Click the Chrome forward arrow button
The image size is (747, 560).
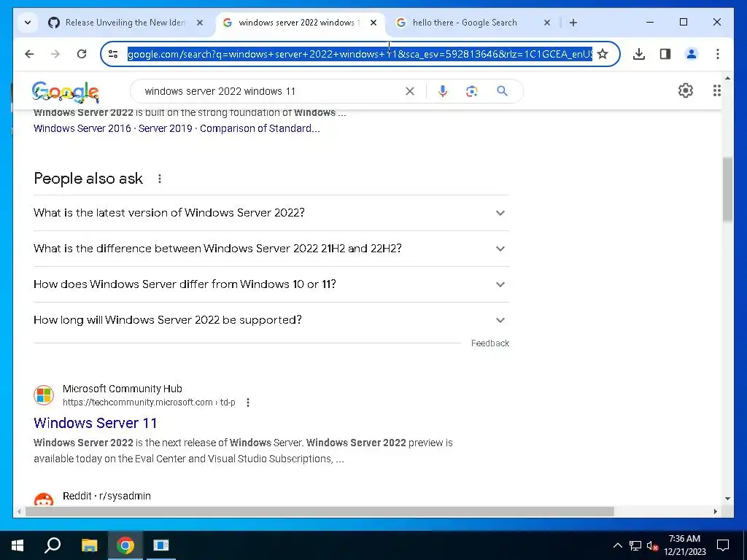55,54
